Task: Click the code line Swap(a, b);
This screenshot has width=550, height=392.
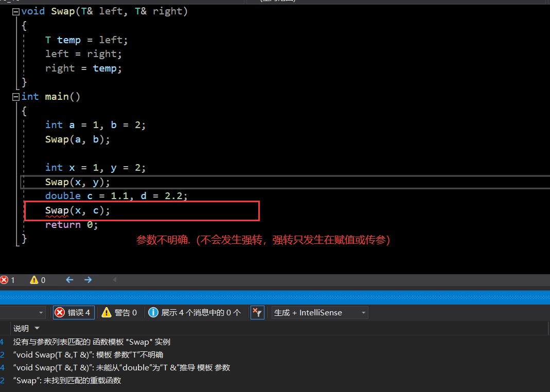Action: point(78,139)
